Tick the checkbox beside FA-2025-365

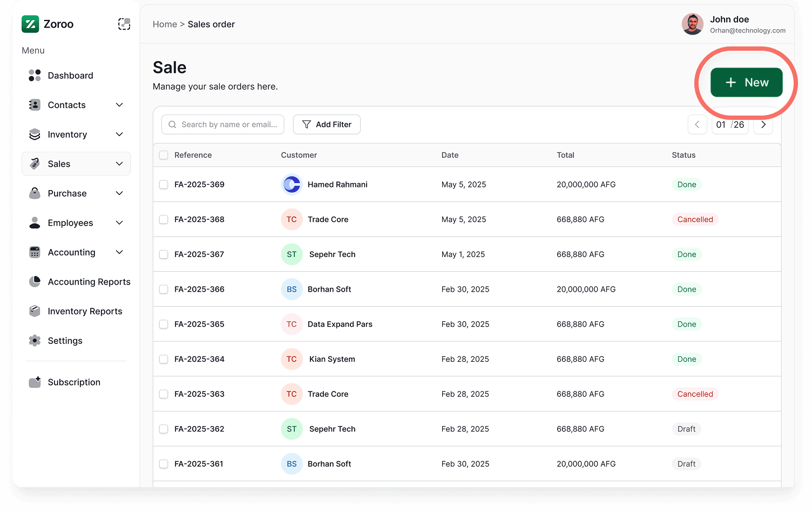pyautogui.click(x=164, y=324)
